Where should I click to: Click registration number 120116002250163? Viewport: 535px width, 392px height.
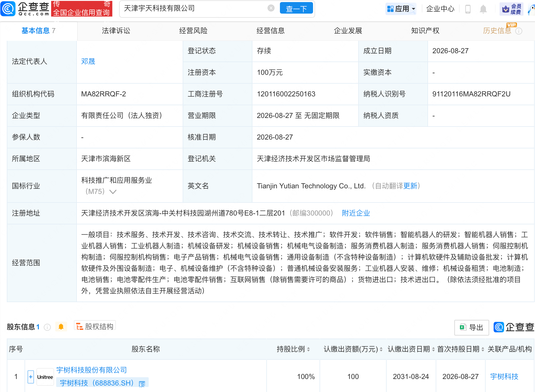click(286, 94)
